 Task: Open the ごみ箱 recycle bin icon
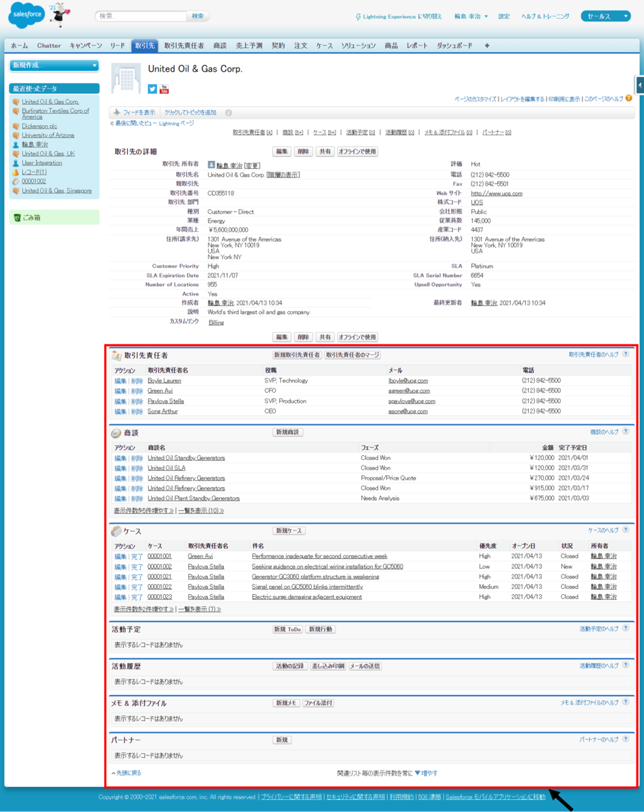17,217
